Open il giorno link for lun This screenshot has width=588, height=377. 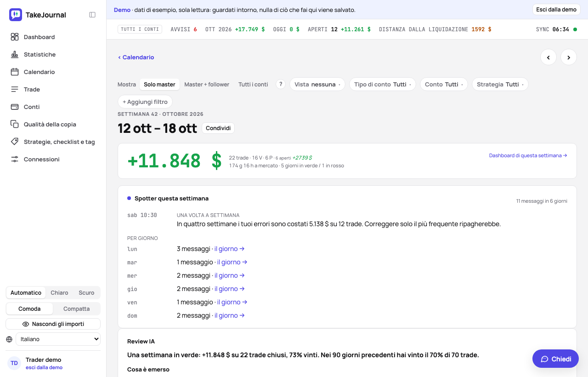pyautogui.click(x=229, y=249)
